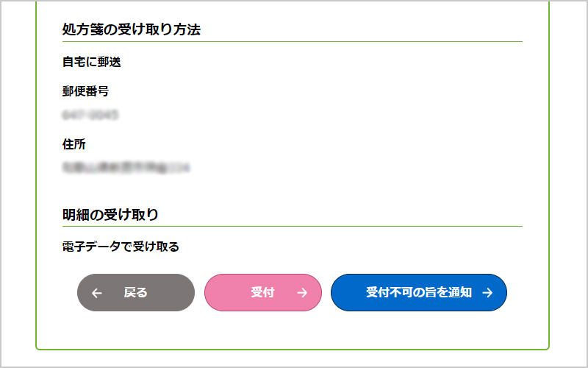The height and width of the screenshot is (368, 588).
Task: Click the right arrow icon on 受付
Action: (x=302, y=293)
